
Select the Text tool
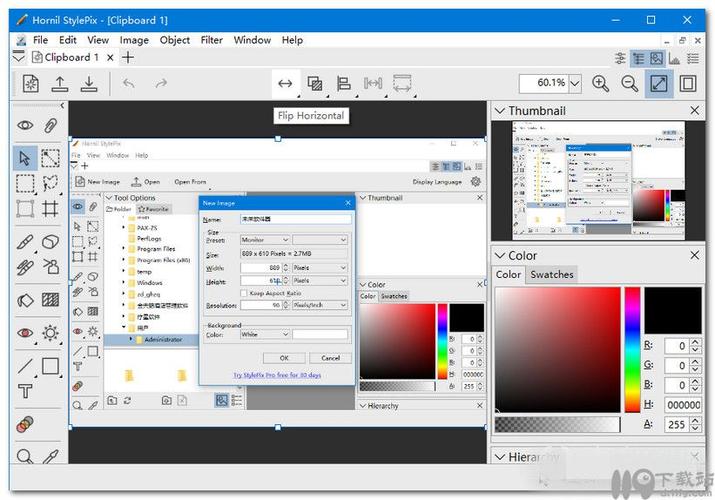(25, 391)
